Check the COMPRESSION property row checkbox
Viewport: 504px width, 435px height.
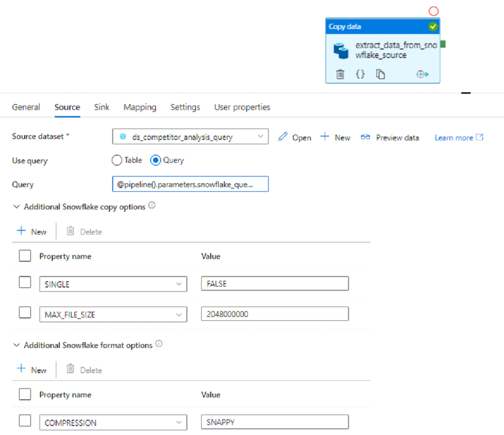25,421
